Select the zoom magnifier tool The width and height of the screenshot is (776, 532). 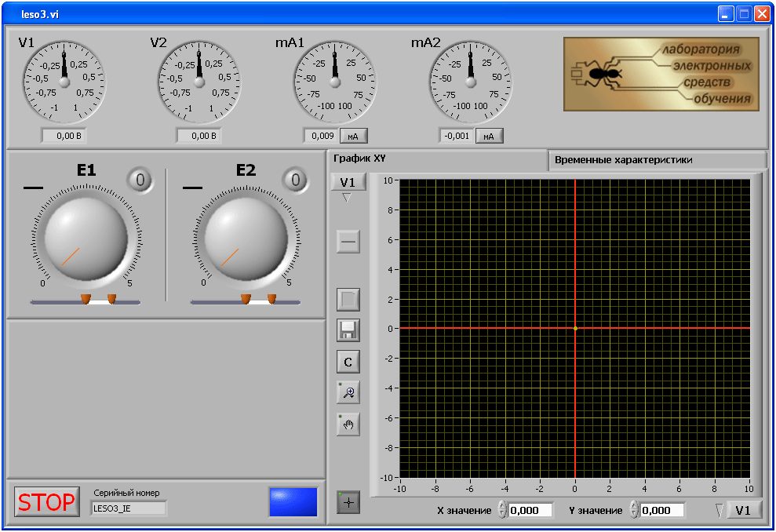tap(348, 392)
